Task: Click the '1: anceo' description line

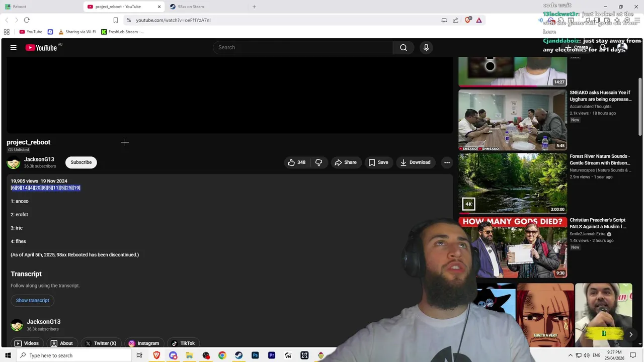Action: coord(20,201)
